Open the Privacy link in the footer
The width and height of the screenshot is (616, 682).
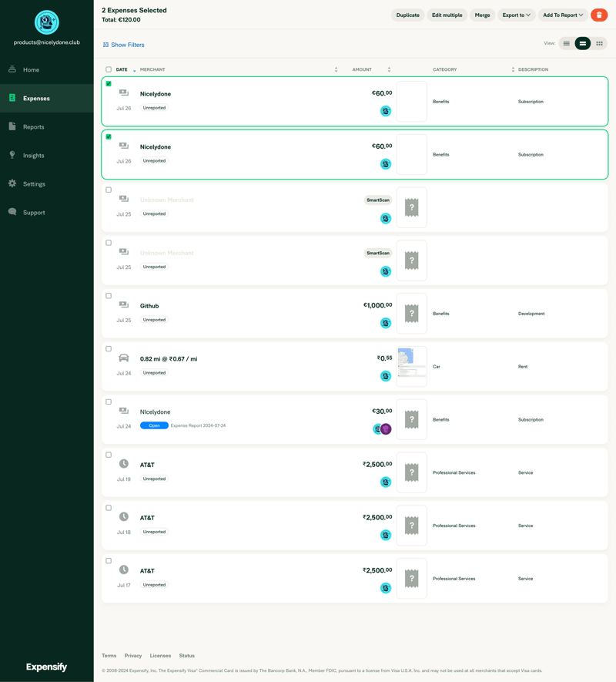point(132,655)
